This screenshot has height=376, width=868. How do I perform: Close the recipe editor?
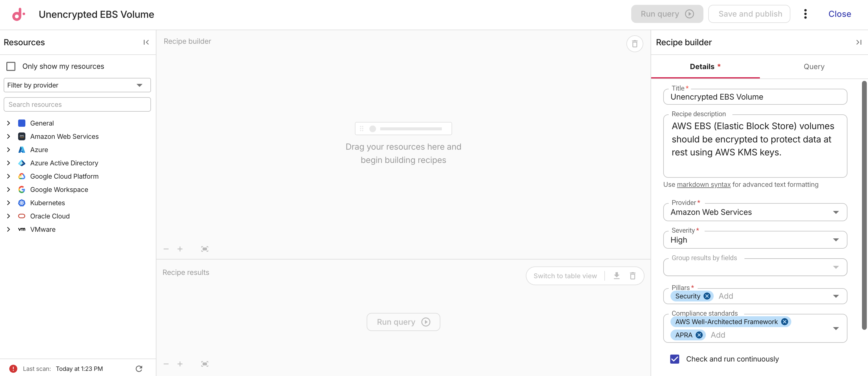point(839,14)
